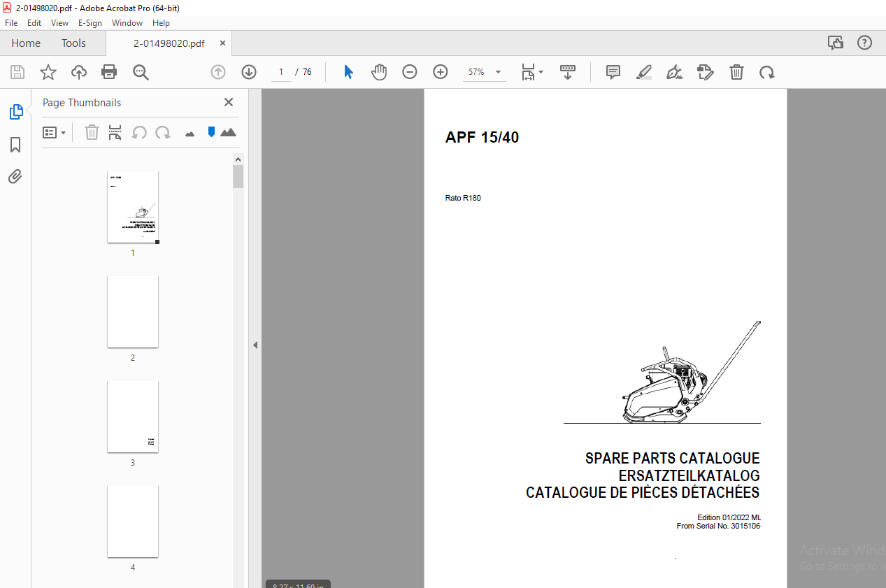The width and height of the screenshot is (886, 588).
Task: Open the Find text magnifier icon
Action: click(x=141, y=72)
